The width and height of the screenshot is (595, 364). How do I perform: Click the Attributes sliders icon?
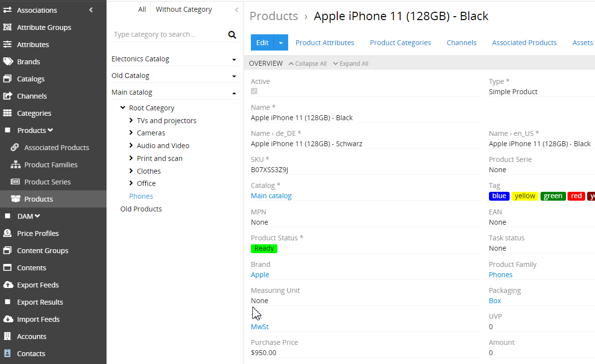[x=7, y=44]
